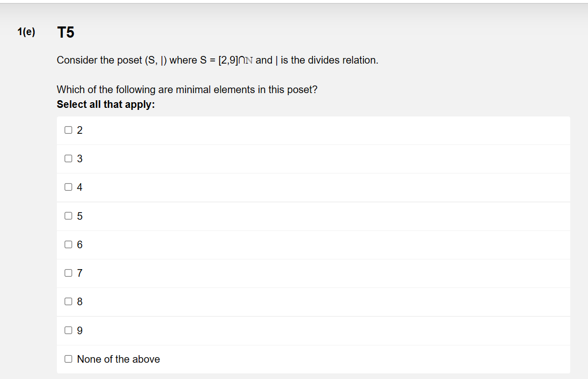Check the checkbox for option 9
This screenshot has height=379, width=588.
(68, 330)
